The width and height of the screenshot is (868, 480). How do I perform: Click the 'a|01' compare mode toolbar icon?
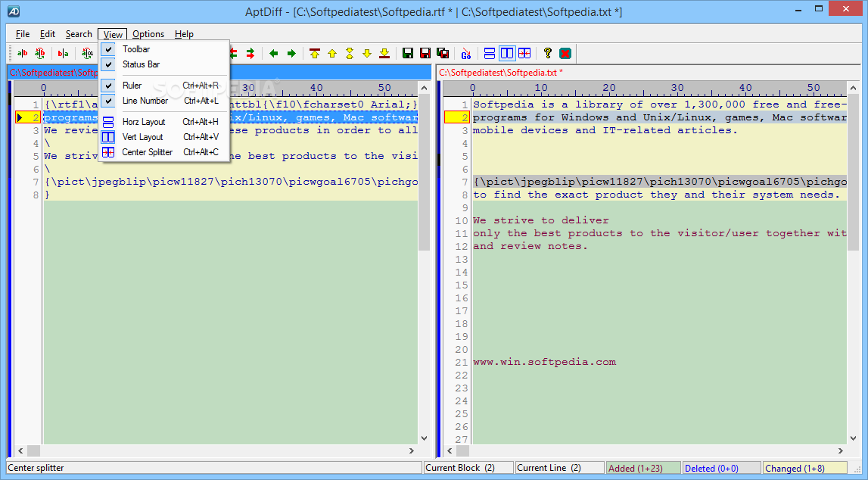tap(87, 53)
